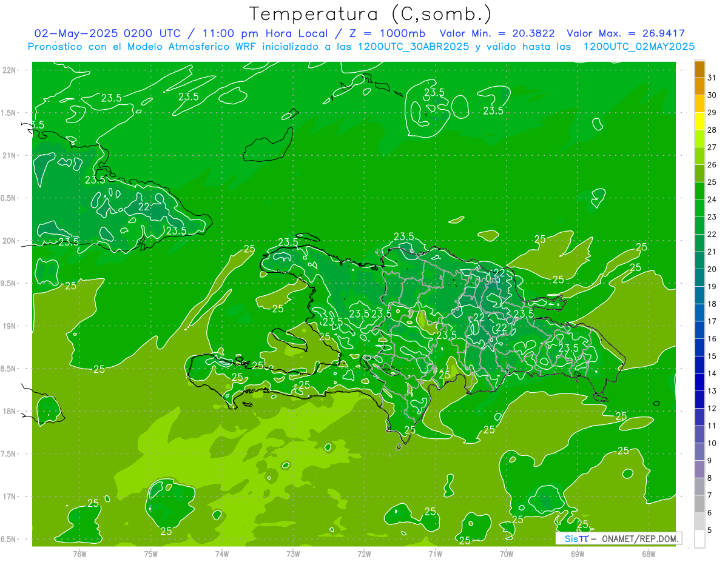Click the "74W" longitude axis label
Screen dimensions: 728x562
221,554
